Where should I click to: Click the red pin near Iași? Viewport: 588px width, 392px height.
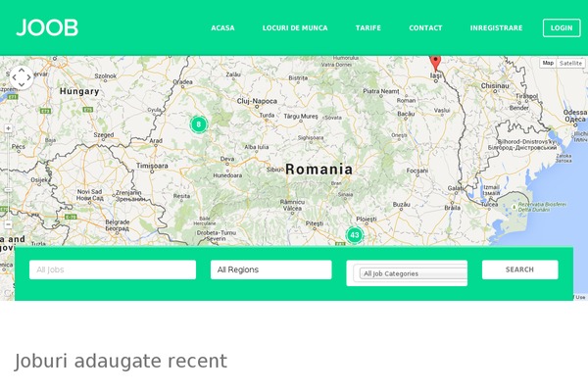pos(435,63)
